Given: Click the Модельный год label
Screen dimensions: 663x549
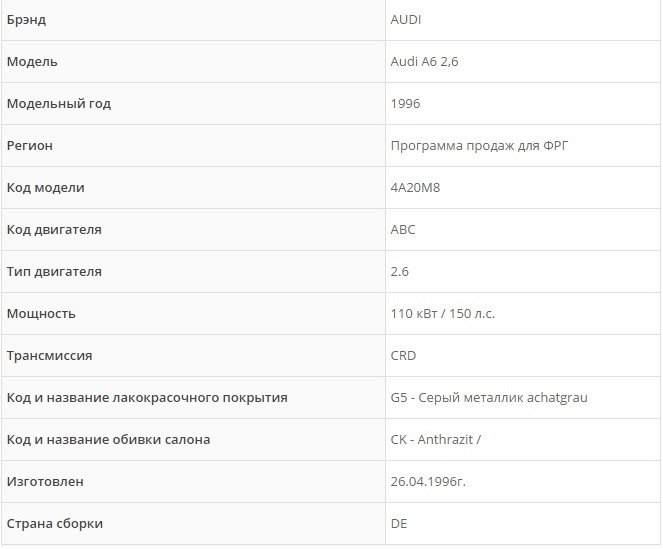Looking at the screenshot, I should click(59, 104).
